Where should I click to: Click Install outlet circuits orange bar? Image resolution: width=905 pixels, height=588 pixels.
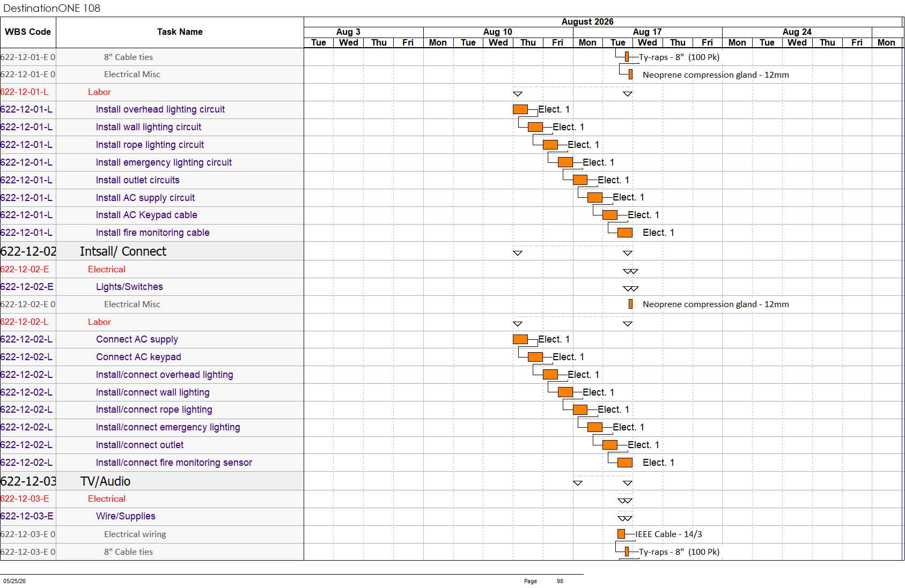[x=580, y=180]
